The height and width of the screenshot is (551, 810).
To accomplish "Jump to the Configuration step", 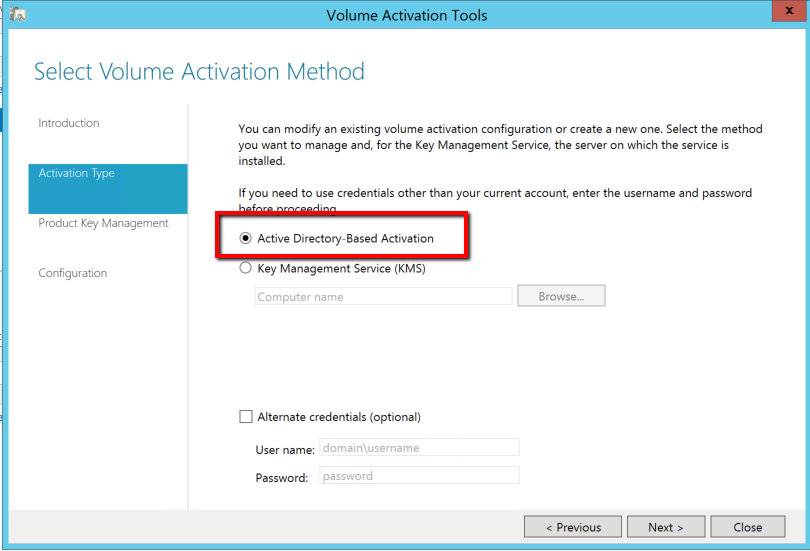I will coord(73,273).
